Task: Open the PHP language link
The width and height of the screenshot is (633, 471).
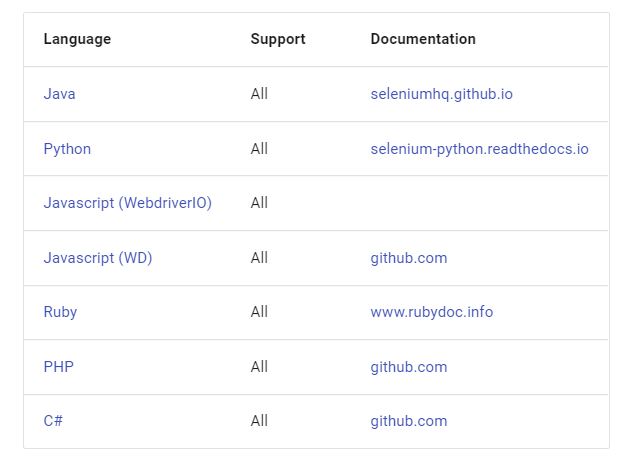Action: point(59,367)
